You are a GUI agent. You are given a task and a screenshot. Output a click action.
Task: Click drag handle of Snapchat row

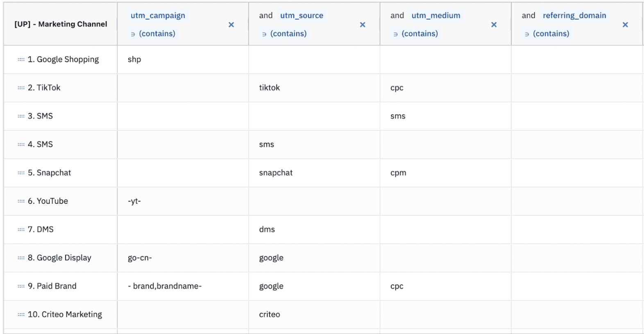pos(21,173)
